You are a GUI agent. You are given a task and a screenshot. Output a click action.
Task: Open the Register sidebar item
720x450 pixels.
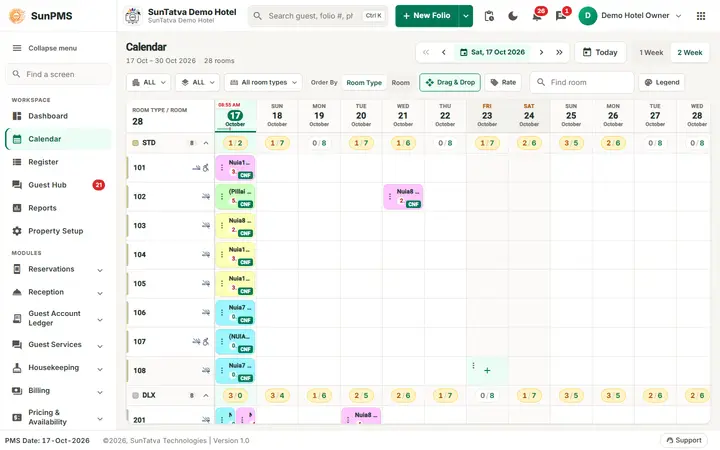58,162
